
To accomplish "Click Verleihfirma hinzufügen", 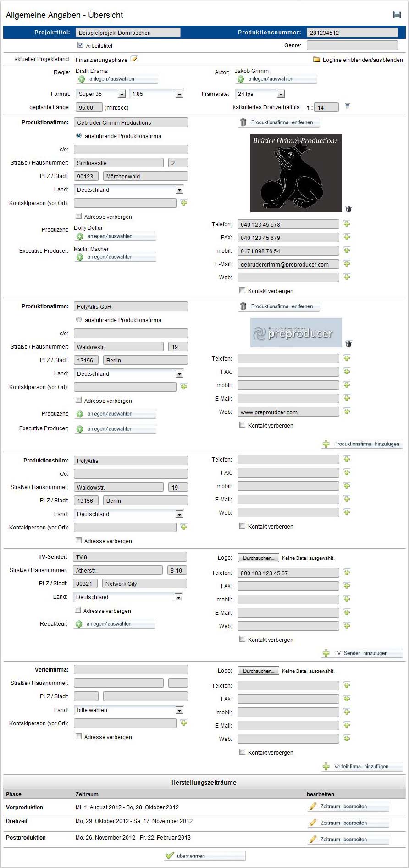I will (x=362, y=767).
